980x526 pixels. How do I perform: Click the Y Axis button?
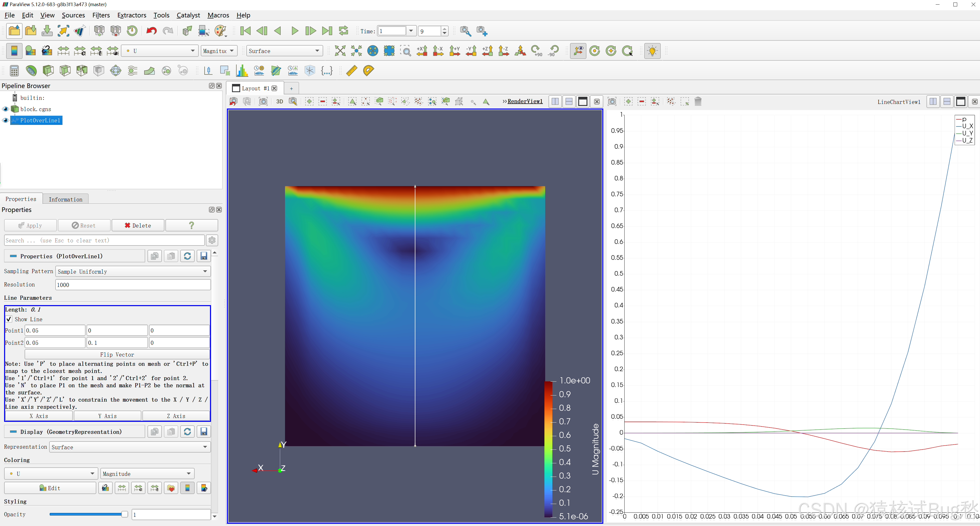(x=107, y=416)
